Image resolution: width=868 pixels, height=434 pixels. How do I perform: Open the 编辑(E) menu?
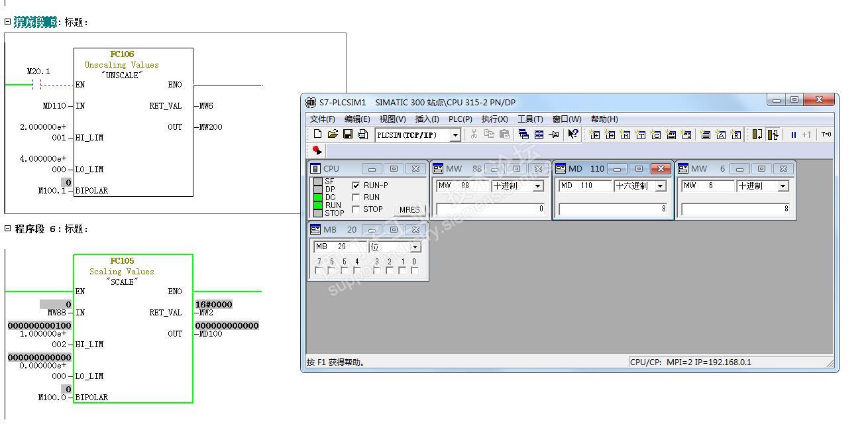(x=357, y=119)
